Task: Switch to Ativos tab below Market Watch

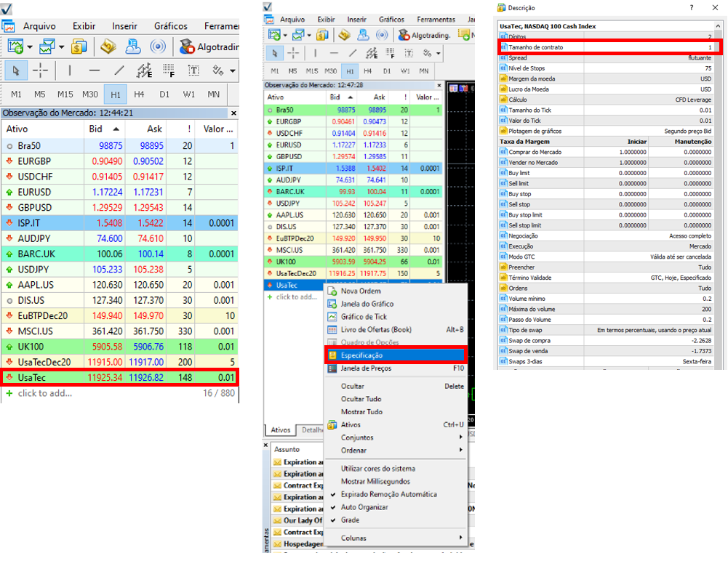Action: click(x=281, y=429)
